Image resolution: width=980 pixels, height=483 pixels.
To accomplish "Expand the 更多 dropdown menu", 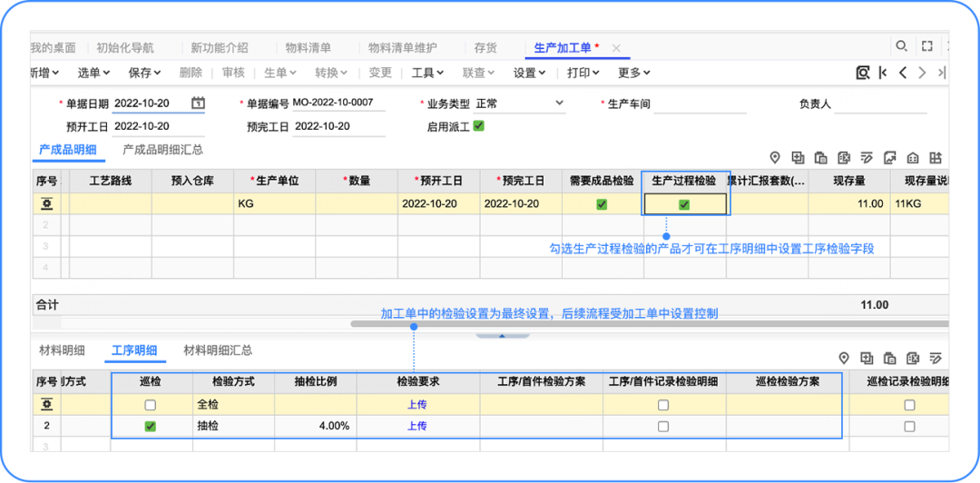I will pyautogui.click(x=634, y=73).
